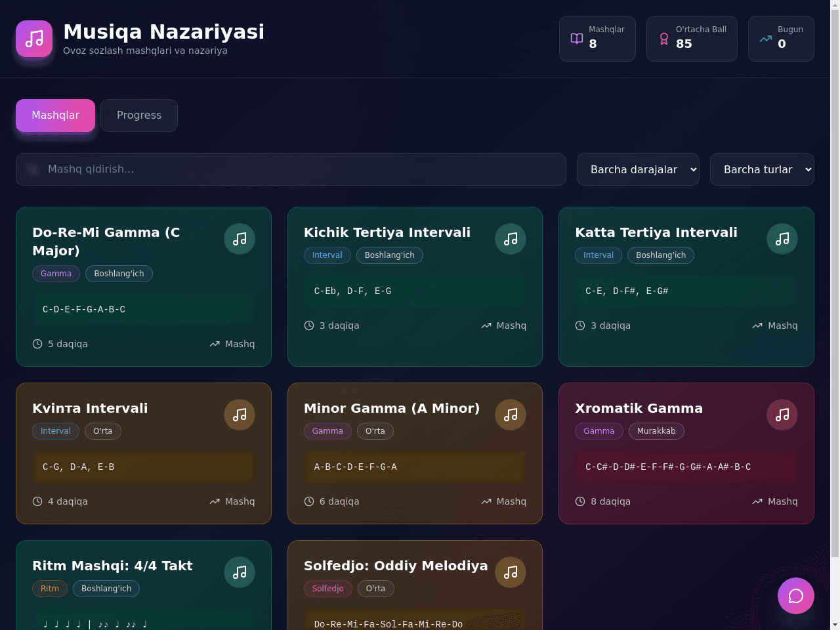Viewport: 840px width, 630px height.
Task: Click the Ritm Mashqi: 4/4 Takt title
Action: [112, 566]
